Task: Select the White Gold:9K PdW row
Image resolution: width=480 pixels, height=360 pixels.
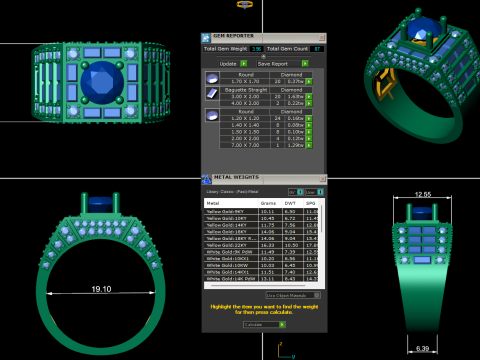Action: [x=261, y=252]
